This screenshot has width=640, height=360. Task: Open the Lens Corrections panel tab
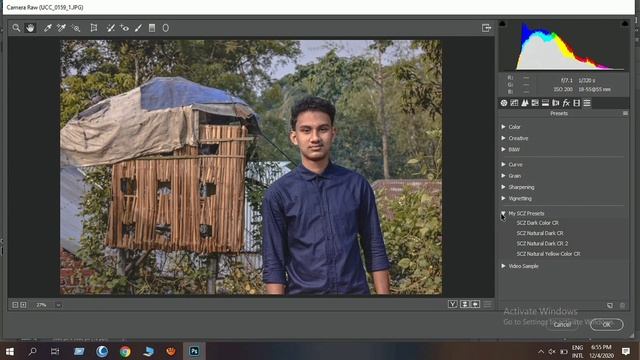click(556, 103)
